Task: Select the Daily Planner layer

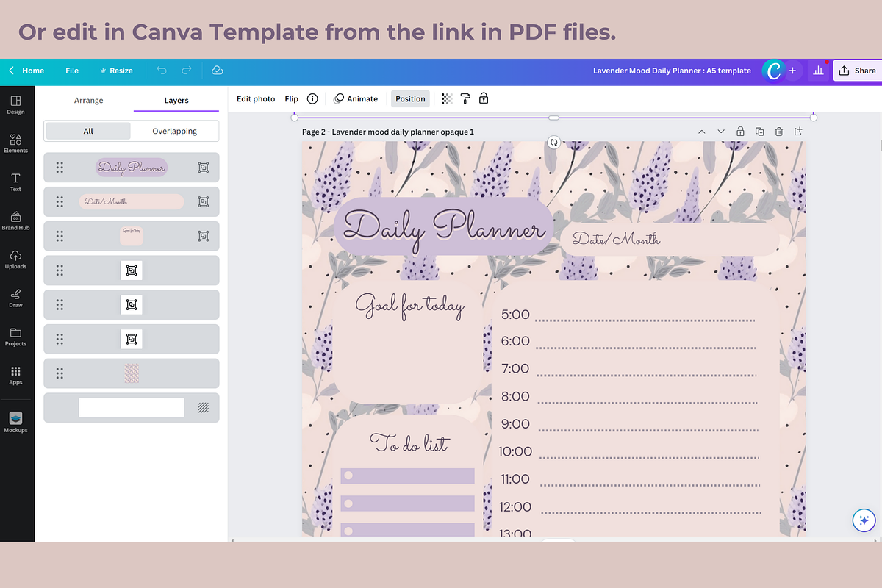Action: 132,168
